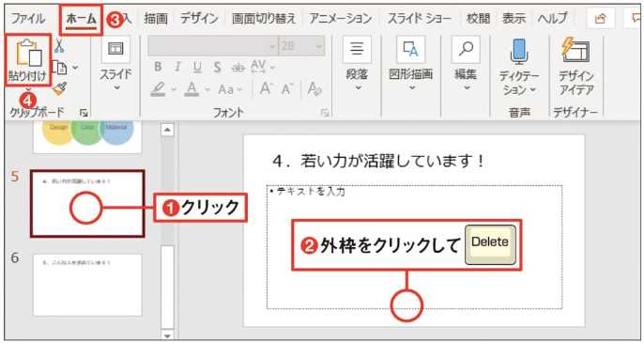Viewport: 644px width, 343px height.
Task: Open the Slide Show (スライド ショー) tab
Action: (419, 19)
